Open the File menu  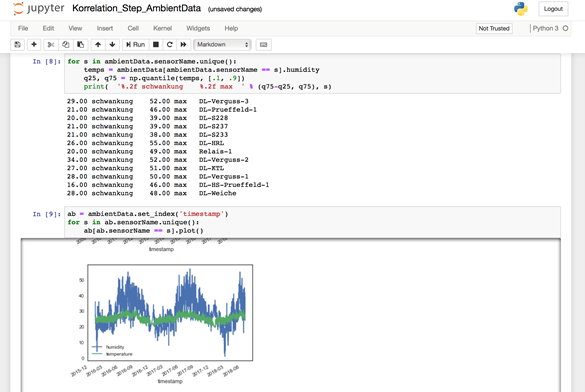pyautogui.click(x=23, y=28)
